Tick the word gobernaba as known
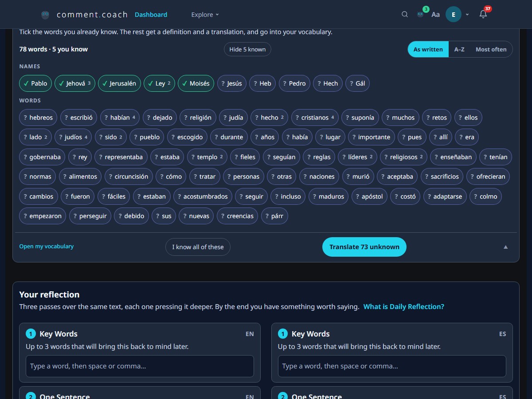This screenshot has height=399, width=532. coord(43,157)
